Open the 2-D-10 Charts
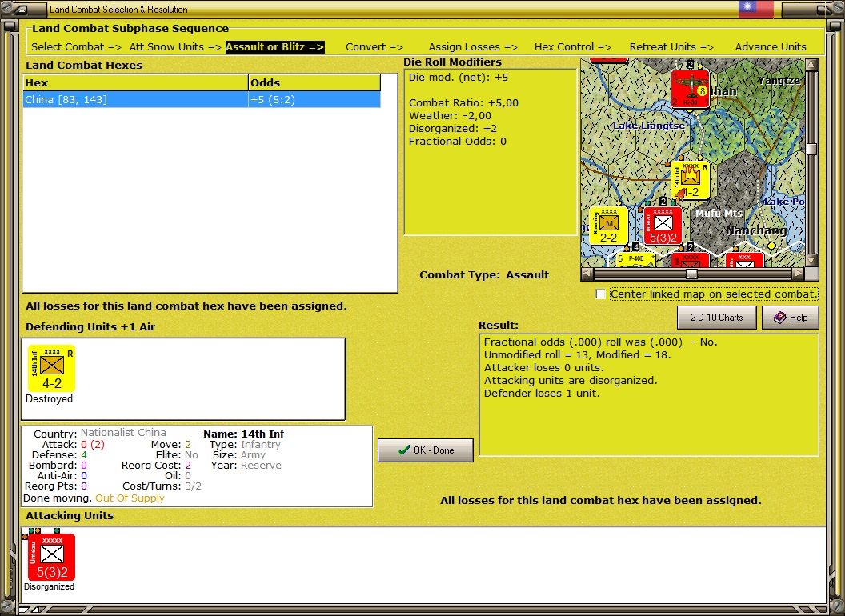The width and height of the screenshot is (845, 616). point(716,318)
